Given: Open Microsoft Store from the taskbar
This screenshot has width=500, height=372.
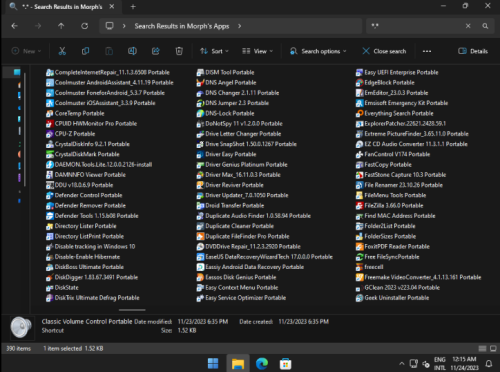Looking at the screenshot, I should tap(286, 364).
